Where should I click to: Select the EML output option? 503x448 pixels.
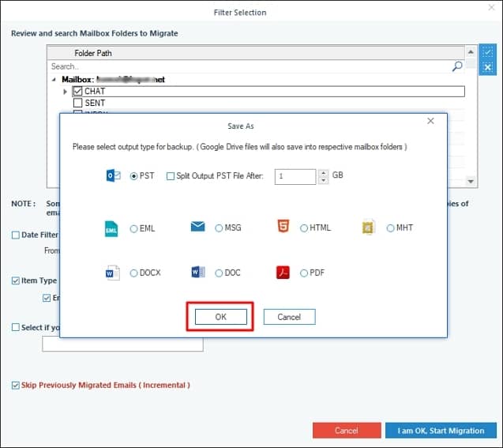133,229
